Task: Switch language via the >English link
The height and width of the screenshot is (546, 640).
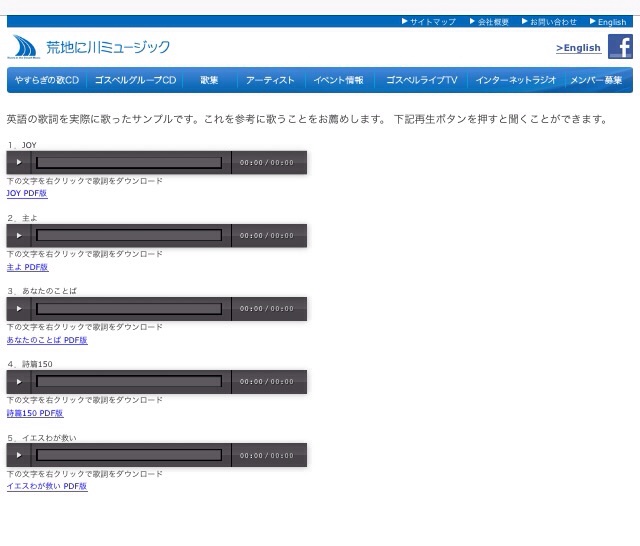Action: click(578, 48)
